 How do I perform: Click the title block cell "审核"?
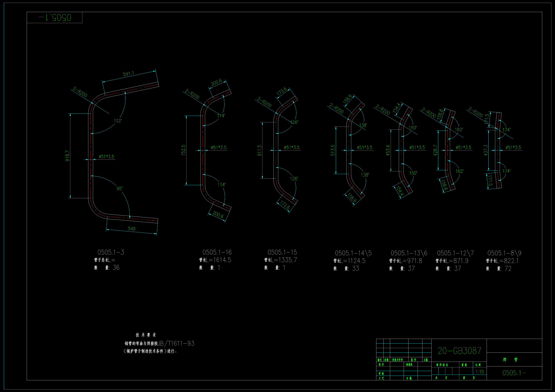pyautogui.click(x=381, y=374)
